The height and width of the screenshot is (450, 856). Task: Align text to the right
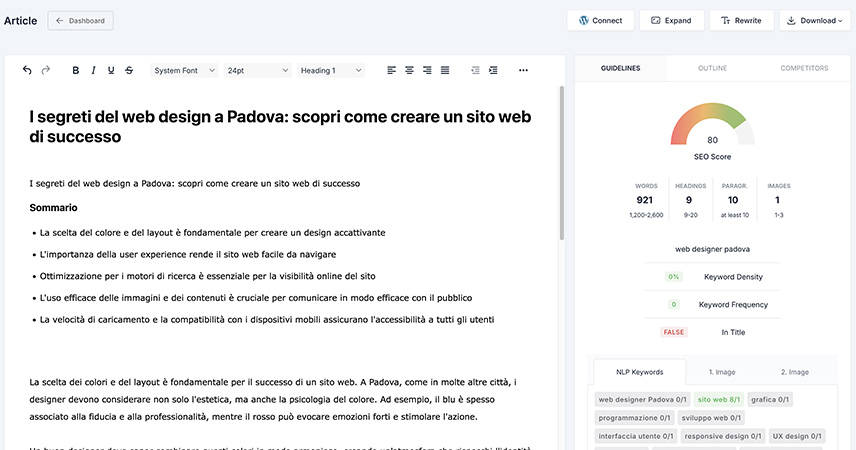click(427, 70)
